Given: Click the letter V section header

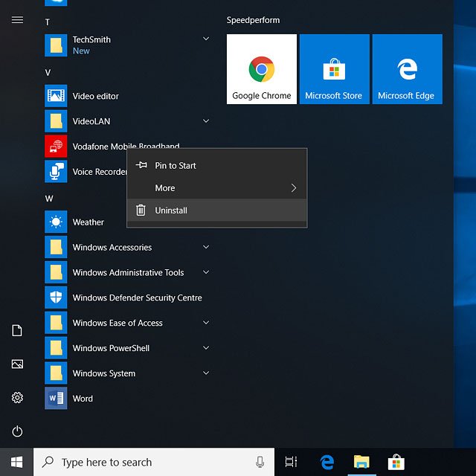Looking at the screenshot, I should (48, 73).
